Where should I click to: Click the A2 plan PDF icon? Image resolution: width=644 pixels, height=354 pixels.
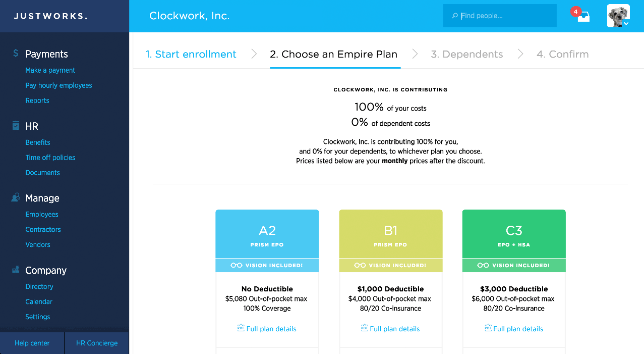(241, 328)
